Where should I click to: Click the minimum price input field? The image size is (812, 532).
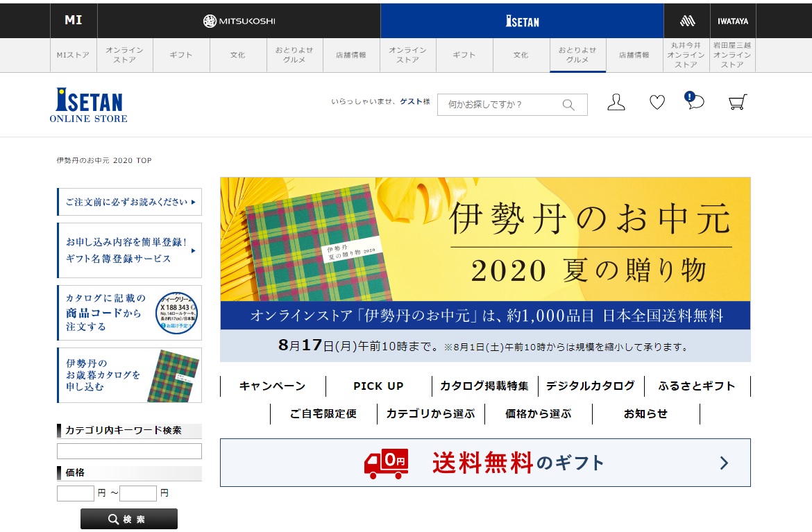(x=76, y=493)
